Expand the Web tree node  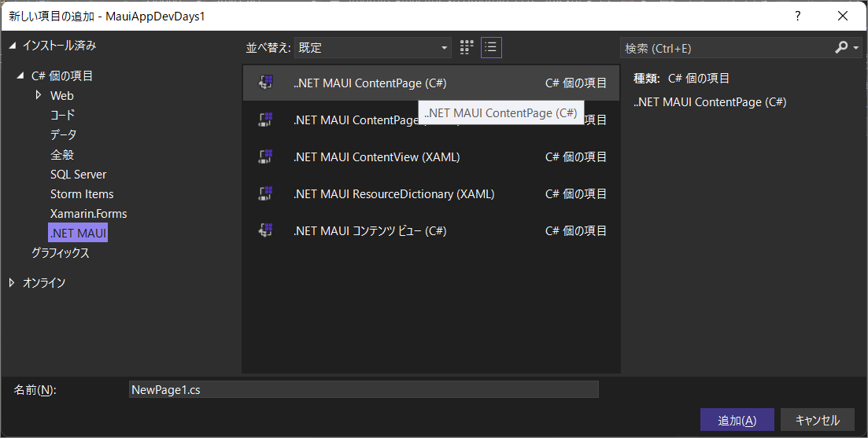[x=39, y=95]
